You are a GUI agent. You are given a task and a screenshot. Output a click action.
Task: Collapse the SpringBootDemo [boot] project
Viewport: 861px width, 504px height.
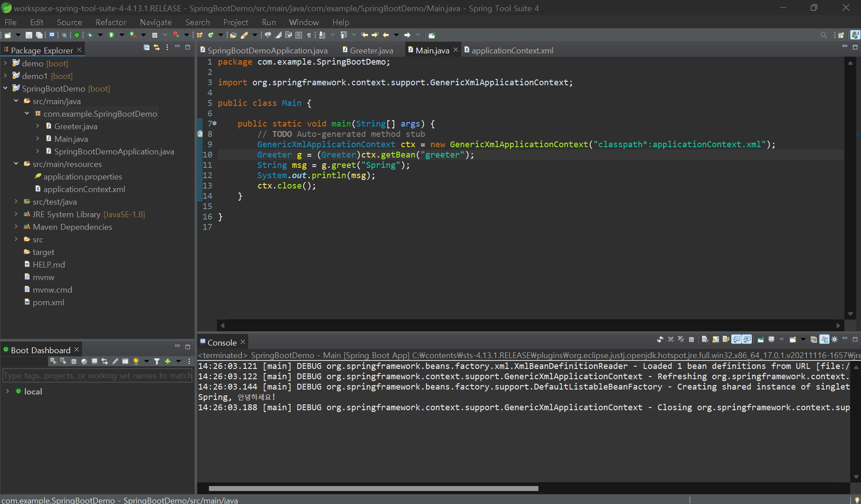(x=5, y=88)
